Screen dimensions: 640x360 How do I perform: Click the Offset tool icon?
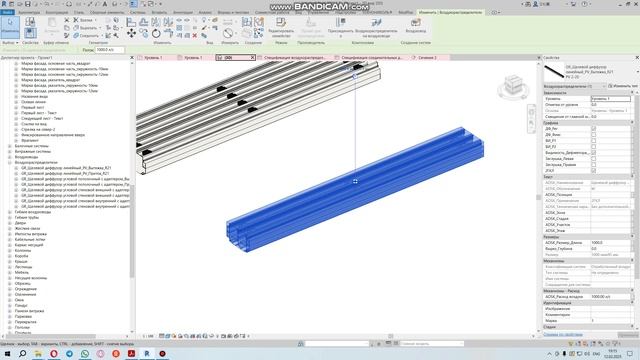tap(144, 22)
